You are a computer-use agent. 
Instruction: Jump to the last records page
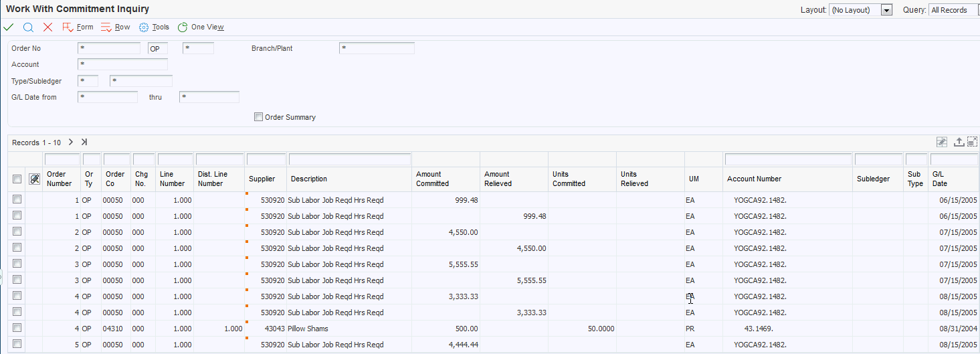[84, 142]
